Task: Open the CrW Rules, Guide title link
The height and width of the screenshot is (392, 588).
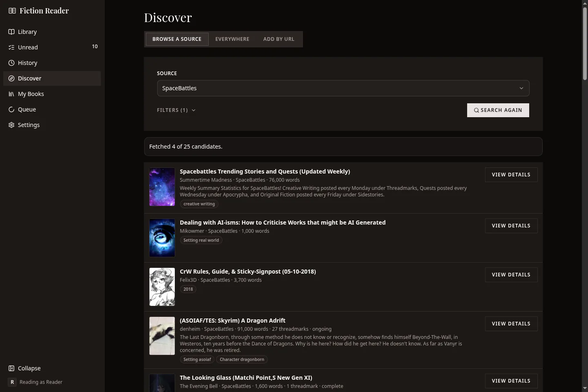Action: pyautogui.click(x=248, y=272)
